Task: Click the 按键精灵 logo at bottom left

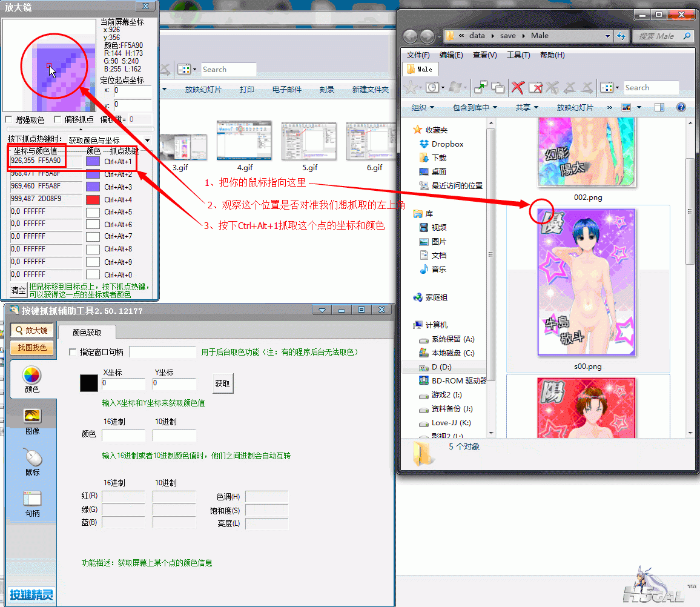Action: click(x=31, y=594)
